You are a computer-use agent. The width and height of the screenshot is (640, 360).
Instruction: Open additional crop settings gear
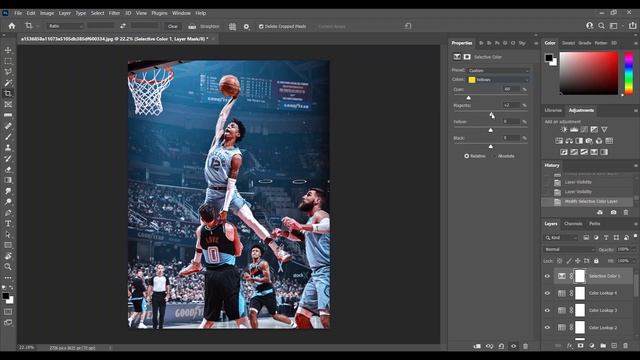click(x=246, y=27)
